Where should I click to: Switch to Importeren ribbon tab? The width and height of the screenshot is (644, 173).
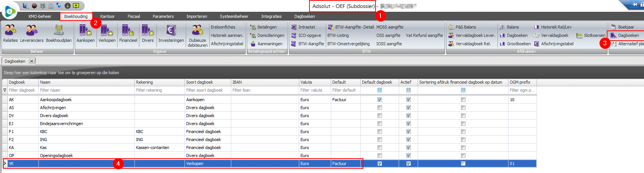tap(197, 16)
